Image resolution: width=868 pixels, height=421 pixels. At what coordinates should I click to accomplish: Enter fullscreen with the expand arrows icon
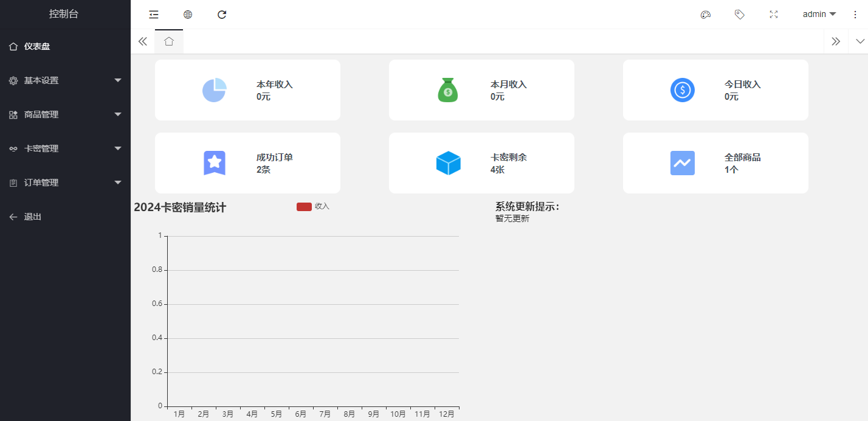[774, 14]
